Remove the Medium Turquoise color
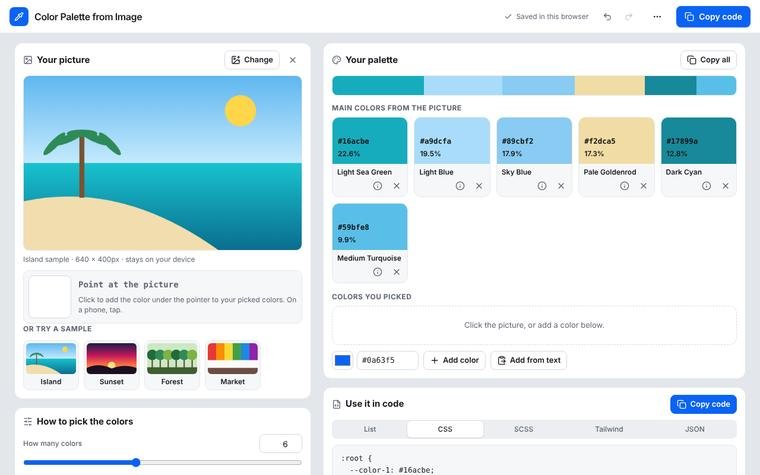The width and height of the screenshot is (760, 475). (396, 272)
